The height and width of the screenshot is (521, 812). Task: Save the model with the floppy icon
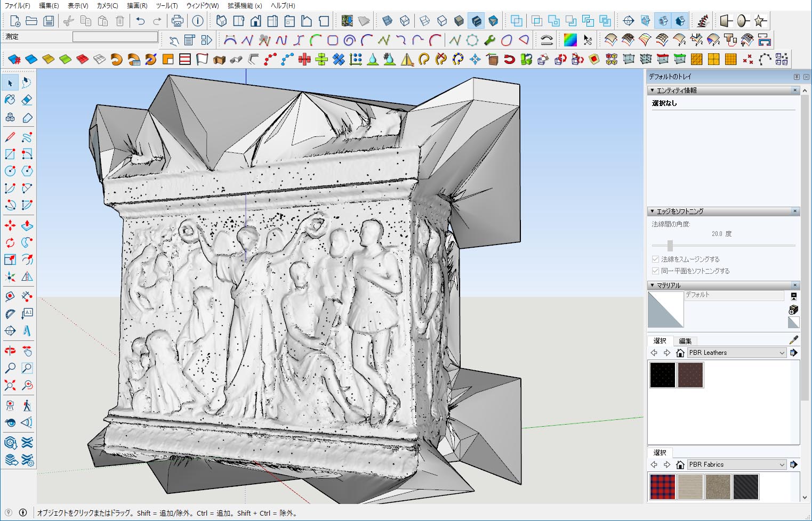pyautogui.click(x=49, y=21)
